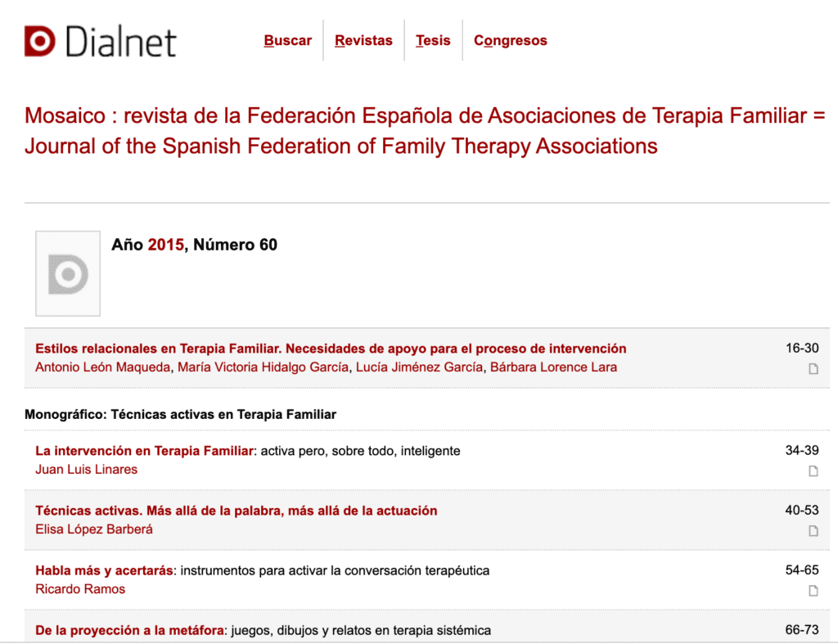
Task: Select the page range 54-65 text
Action: point(802,570)
